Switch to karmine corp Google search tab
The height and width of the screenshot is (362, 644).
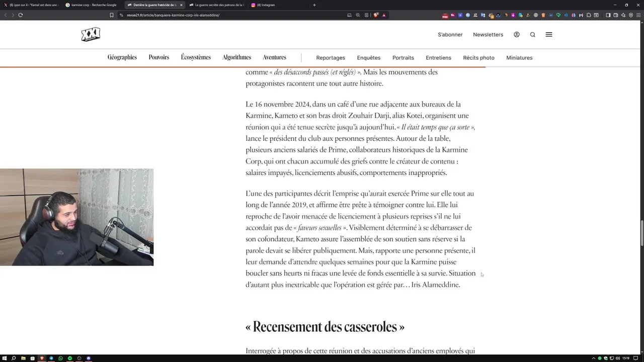pyautogui.click(x=92, y=5)
